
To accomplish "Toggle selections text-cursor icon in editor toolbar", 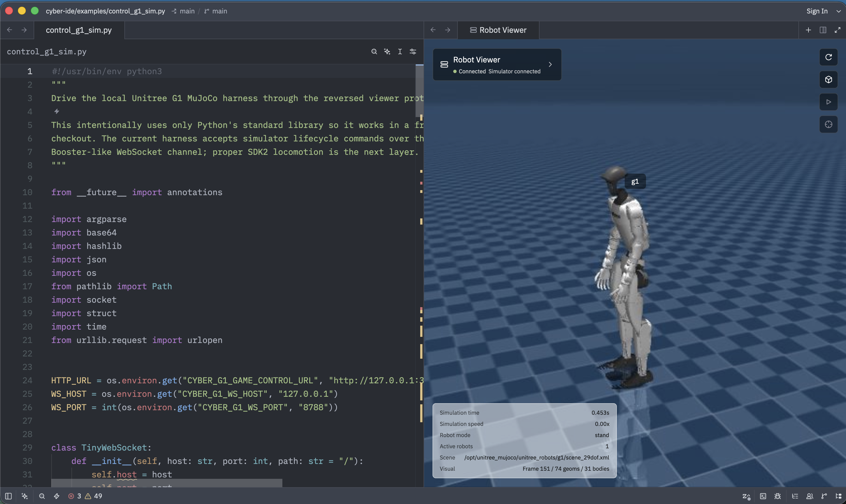I will (400, 52).
